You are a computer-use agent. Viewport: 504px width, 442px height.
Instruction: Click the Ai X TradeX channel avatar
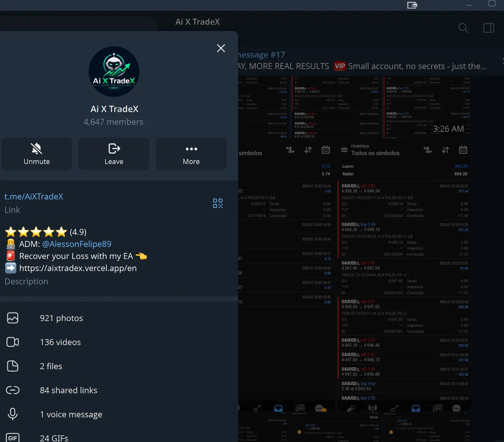[114, 72]
